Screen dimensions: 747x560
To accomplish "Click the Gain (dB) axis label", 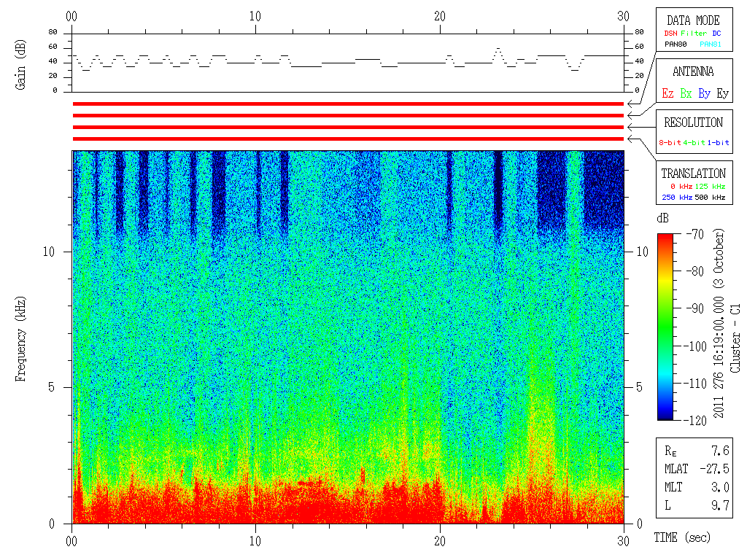I will coord(20,65).
